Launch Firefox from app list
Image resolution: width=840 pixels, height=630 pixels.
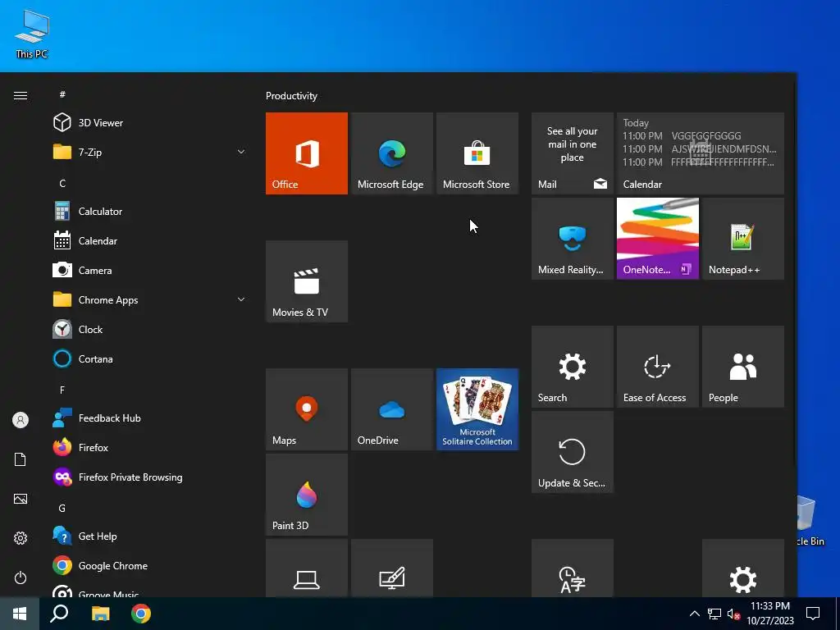coord(149,448)
